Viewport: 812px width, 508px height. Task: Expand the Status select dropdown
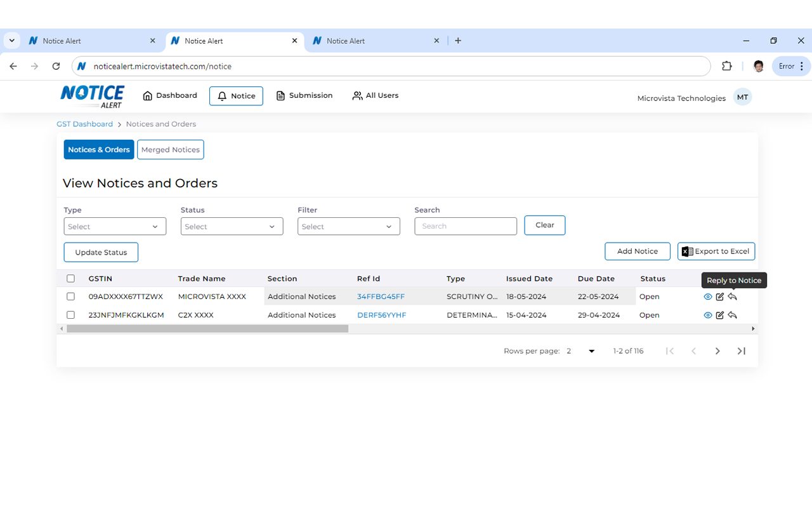(232, 227)
